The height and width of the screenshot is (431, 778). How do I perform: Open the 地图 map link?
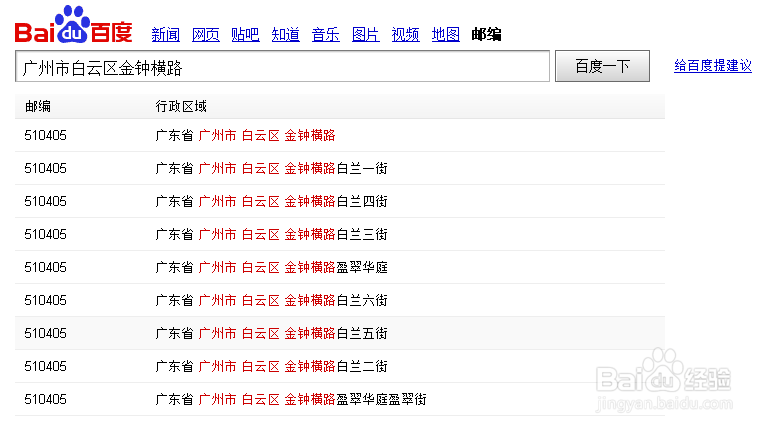tap(446, 35)
